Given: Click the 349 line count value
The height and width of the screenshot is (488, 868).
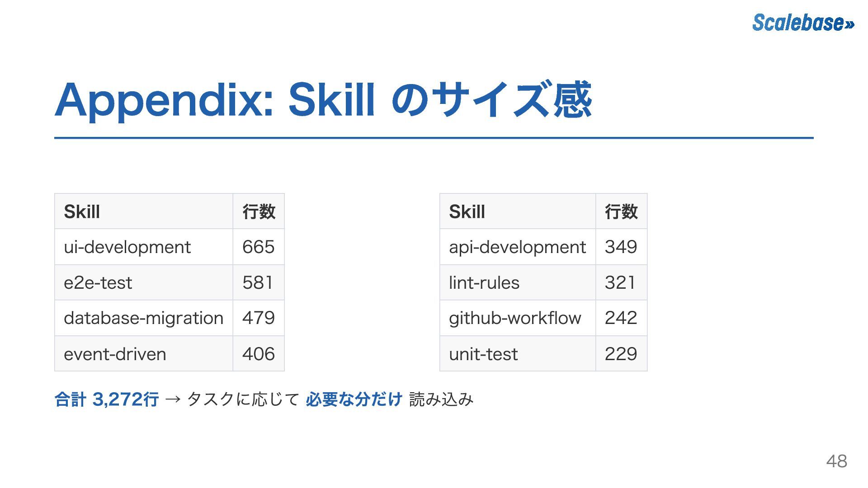Looking at the screenshot, I should click(621, 247).
